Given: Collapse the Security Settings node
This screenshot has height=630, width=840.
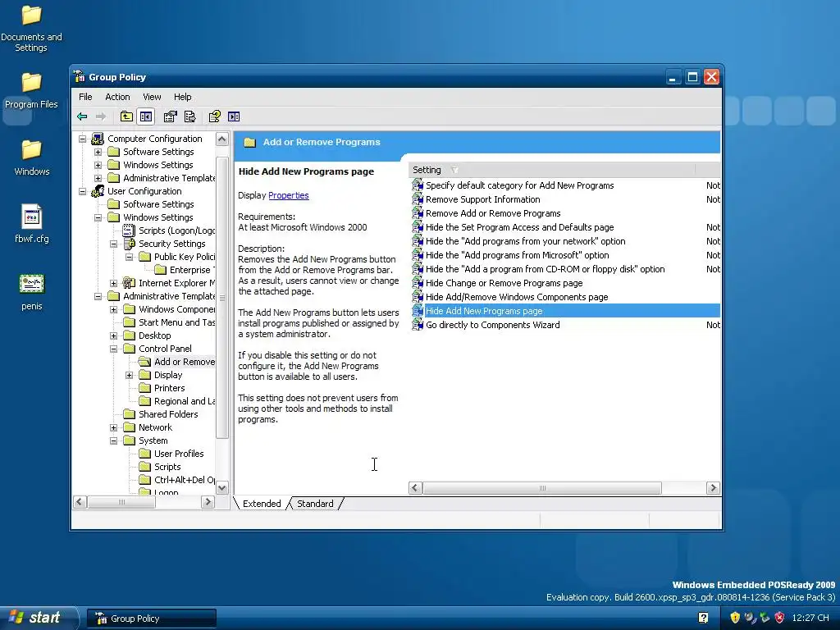Looking at the screenshot, I should (113, 244).
